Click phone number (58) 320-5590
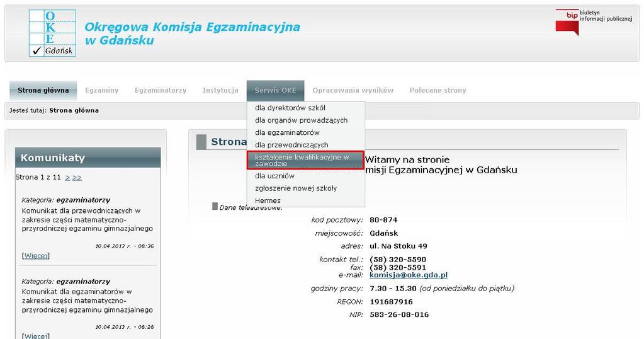This screenshot has width=644, height=339. click(398, 260)
